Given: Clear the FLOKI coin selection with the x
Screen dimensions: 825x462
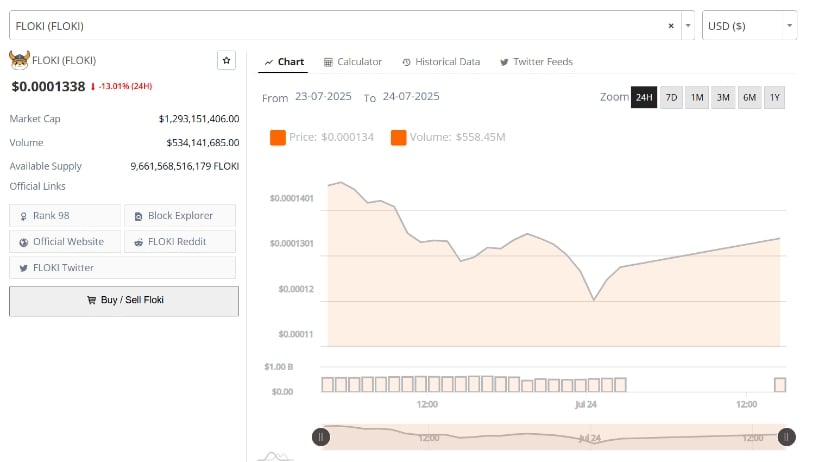Looking at the screenshot, I should (671, 26).
